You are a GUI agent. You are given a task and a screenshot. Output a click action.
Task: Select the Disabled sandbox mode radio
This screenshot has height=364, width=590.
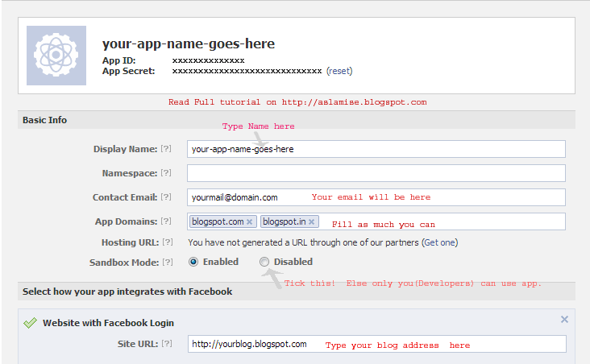coord(264,262)
